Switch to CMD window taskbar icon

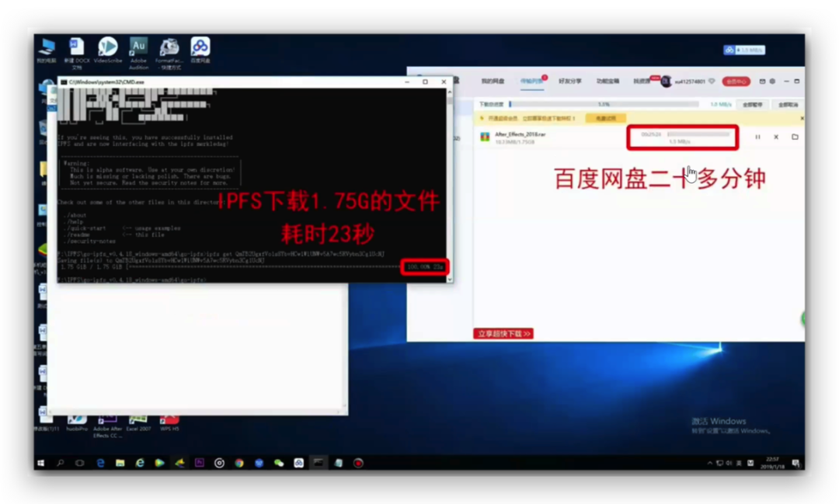(319, 463)
